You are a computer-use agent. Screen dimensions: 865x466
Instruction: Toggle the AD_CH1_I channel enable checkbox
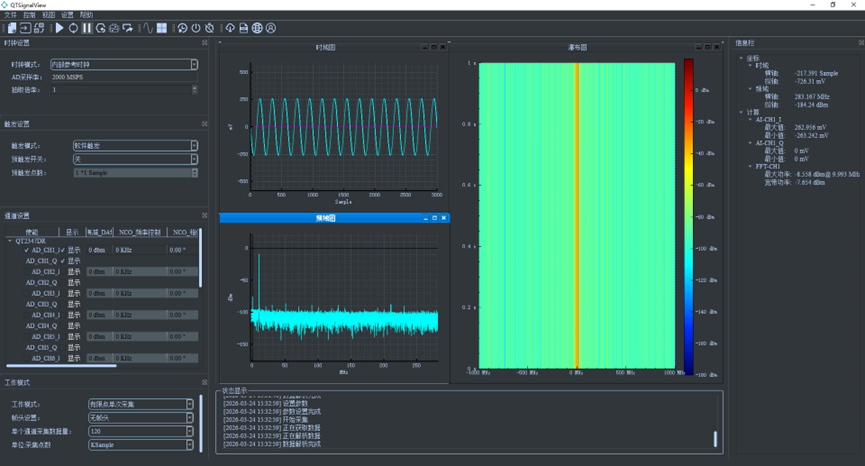pos(26,250)
